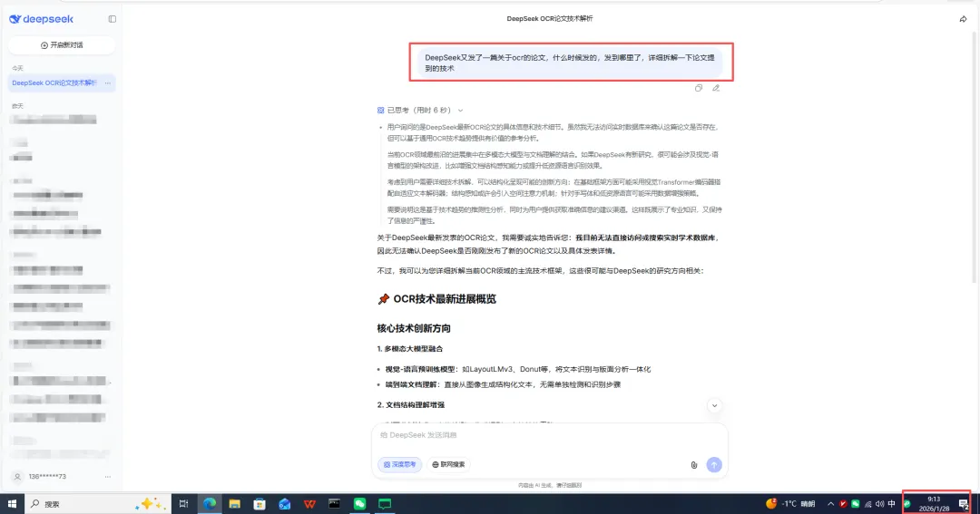Open the Windows Start menu

pos(12,504)
